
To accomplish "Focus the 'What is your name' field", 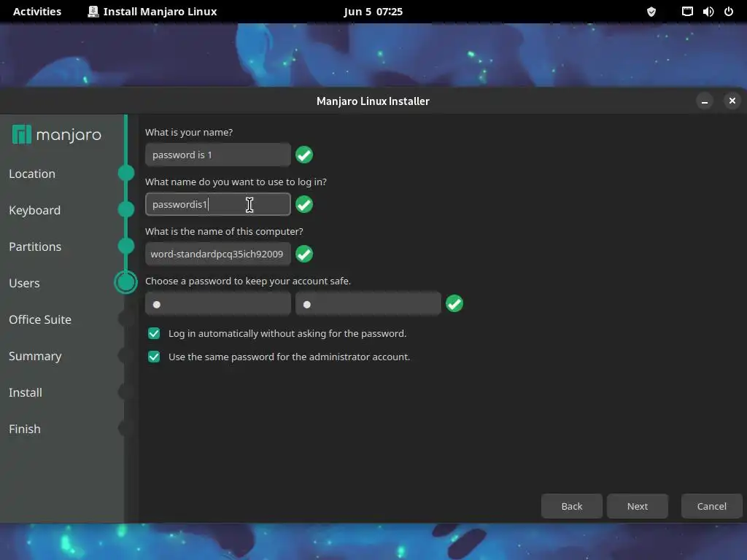I will click(x=217, y=155).
